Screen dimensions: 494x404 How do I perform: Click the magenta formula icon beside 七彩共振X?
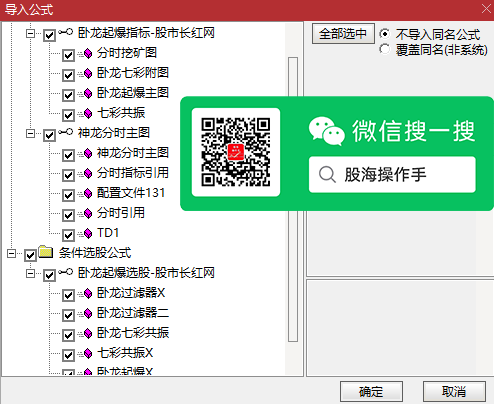88,354
